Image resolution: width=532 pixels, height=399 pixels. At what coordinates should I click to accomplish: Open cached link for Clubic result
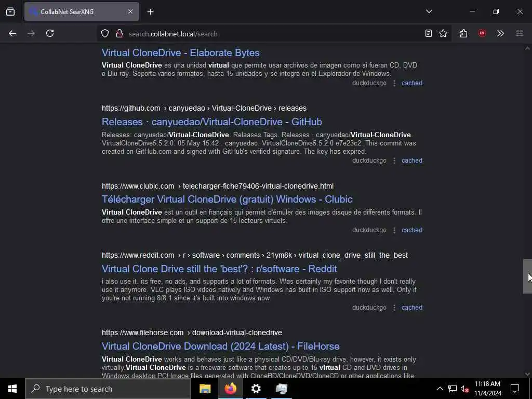412,230
